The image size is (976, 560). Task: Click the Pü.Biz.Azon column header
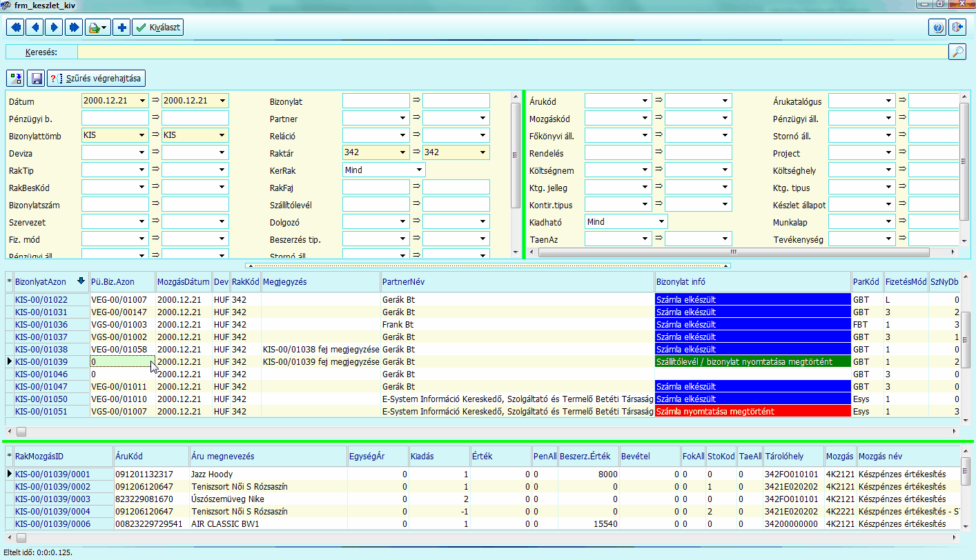(x=122, y=281)
